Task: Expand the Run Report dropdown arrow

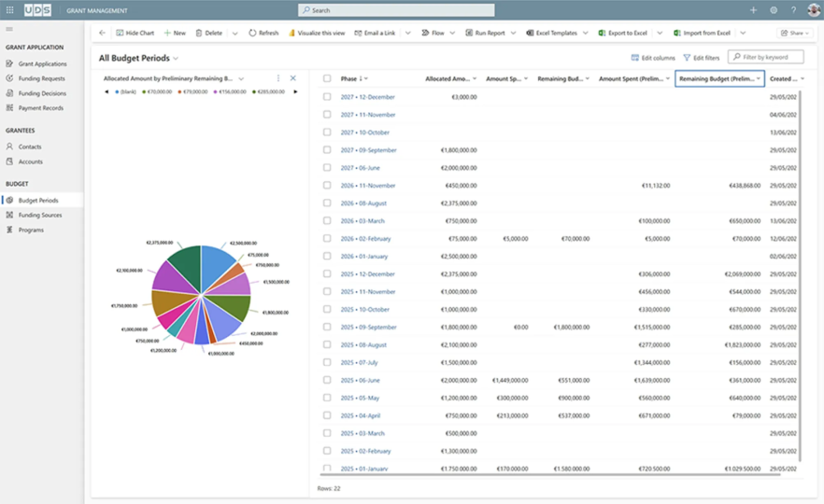Action: (514, 33)
